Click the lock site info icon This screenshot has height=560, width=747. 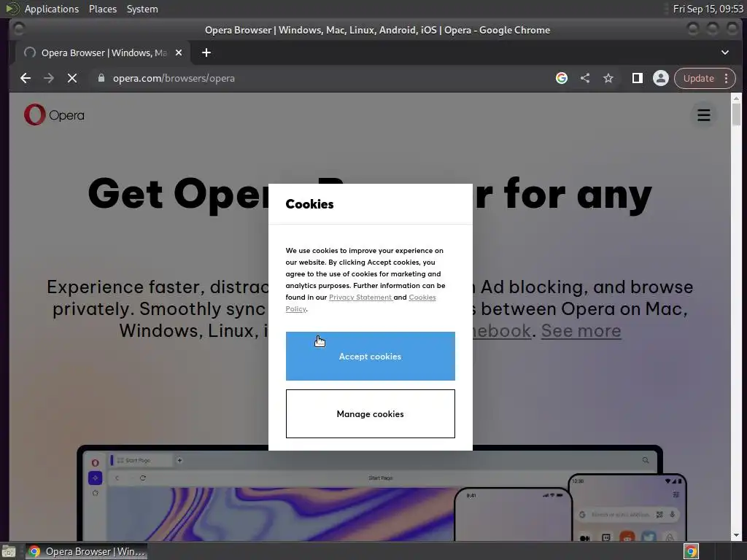(101, 78)
